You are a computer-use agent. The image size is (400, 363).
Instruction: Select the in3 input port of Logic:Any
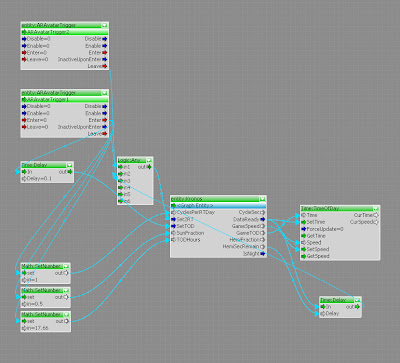(x=120, y=181)
